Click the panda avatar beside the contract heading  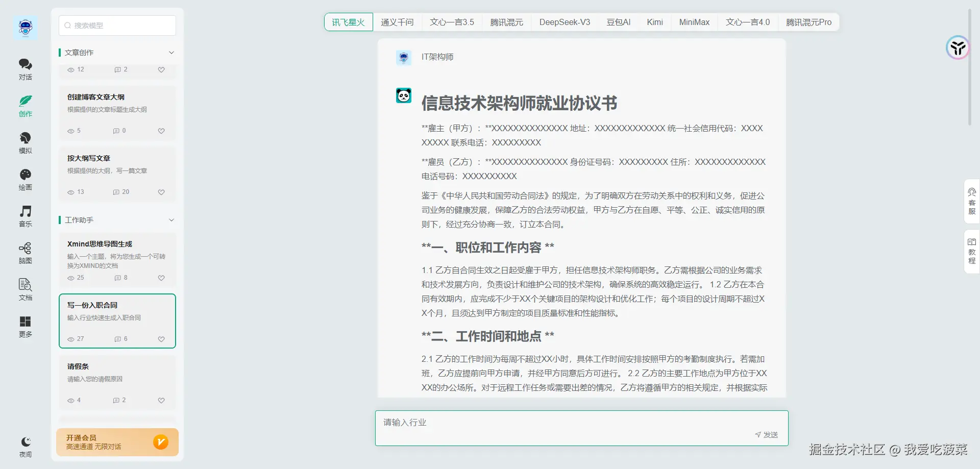pos(404,95)
